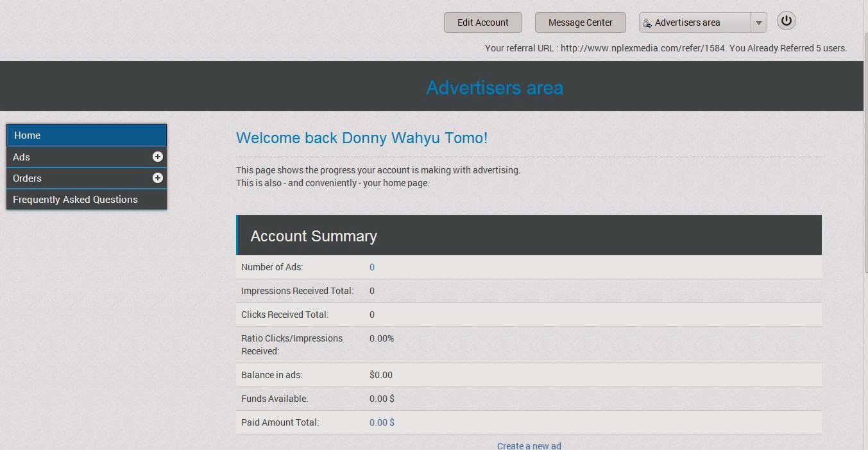The image size is (868, 450).
Task: Click the Account Summary header
Action: tap(529, 235)
